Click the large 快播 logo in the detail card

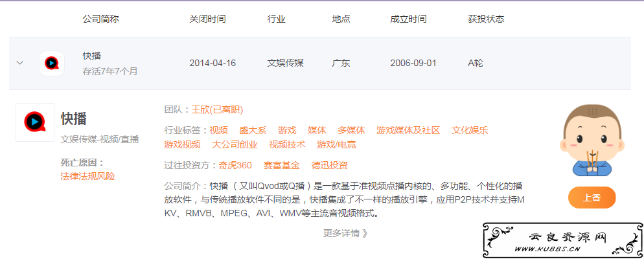click(x=35, y=122)
